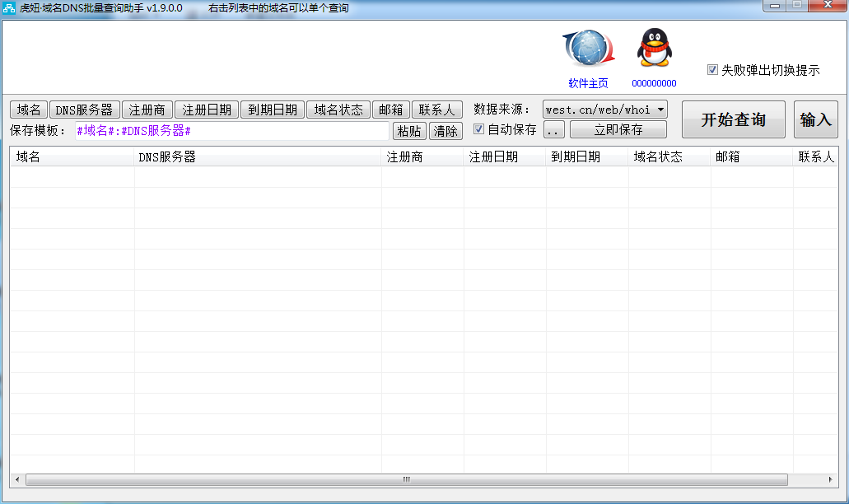Toggle the 失败弹出切换提示 checkbox
849x504 pixels.
(713, 70)
